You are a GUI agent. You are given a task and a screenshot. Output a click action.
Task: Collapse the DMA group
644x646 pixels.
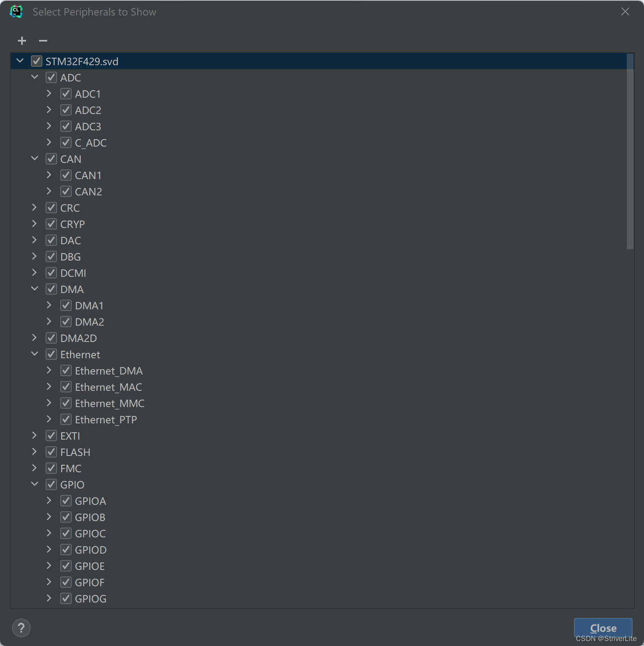tap(34, 289)
